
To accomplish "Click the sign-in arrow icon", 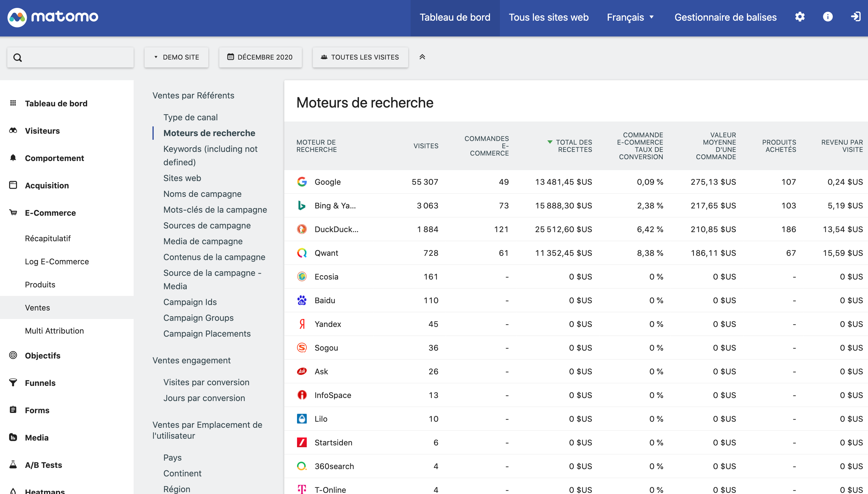I will click(856, 17).
